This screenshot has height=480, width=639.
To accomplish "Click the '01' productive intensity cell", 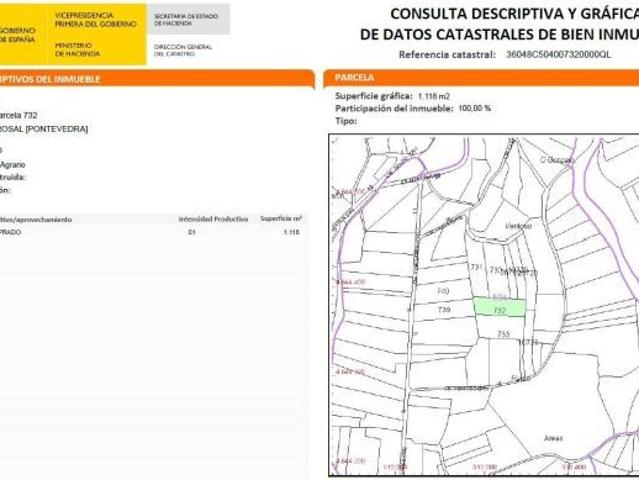I will click(192, 232).
